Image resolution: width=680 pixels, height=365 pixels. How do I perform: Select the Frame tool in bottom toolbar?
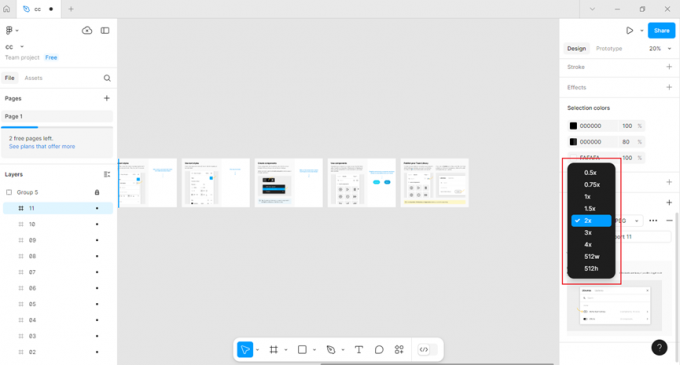tap(274, 349)
